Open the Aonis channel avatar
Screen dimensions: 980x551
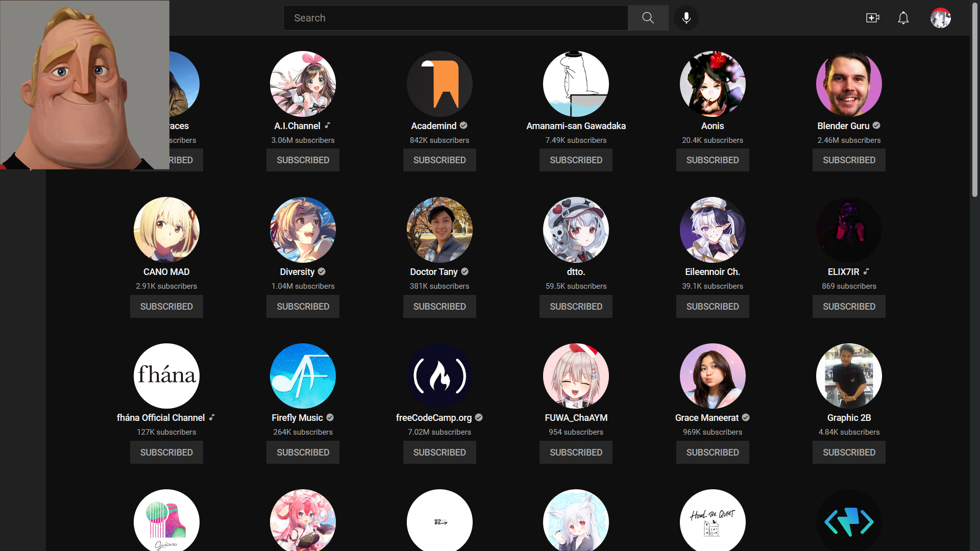(x=712, y=84)
